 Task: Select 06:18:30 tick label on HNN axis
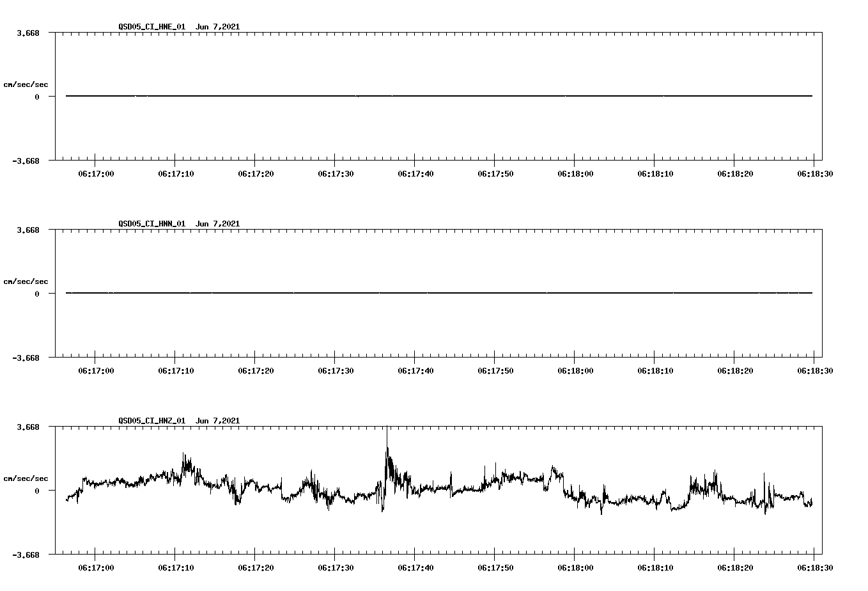tap(814, 370)
